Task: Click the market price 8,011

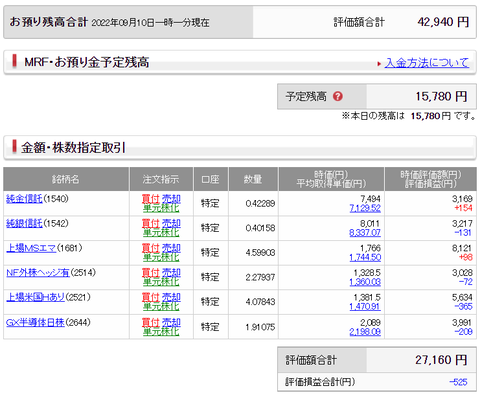Action: pos(370,223)
